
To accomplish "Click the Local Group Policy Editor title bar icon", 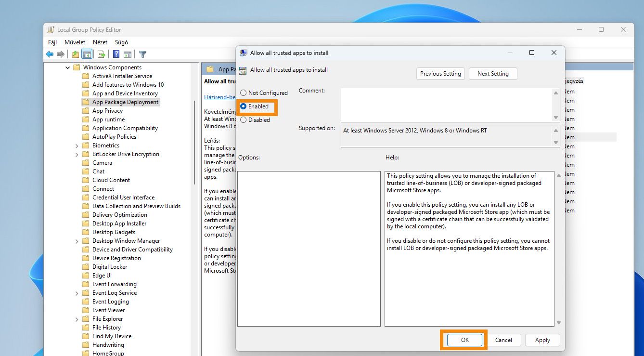I will tap(51, 30).
